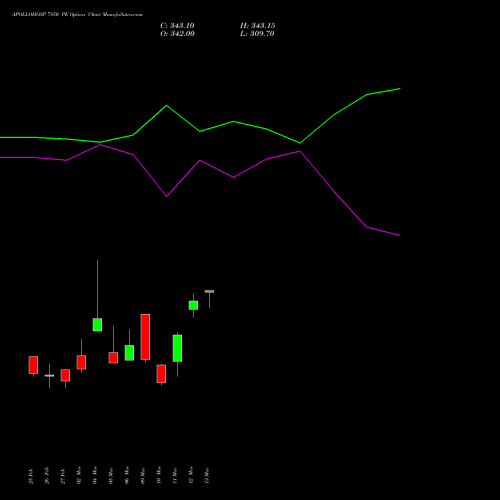Click the red candlestick for 10 Mar
500x500 pixels.
pos(161,374)
